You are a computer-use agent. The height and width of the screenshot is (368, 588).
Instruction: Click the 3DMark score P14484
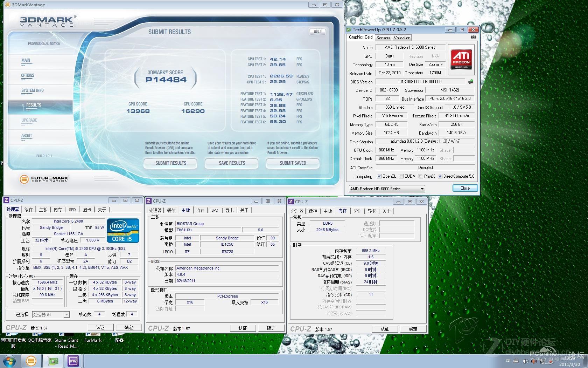click(166, 80)
